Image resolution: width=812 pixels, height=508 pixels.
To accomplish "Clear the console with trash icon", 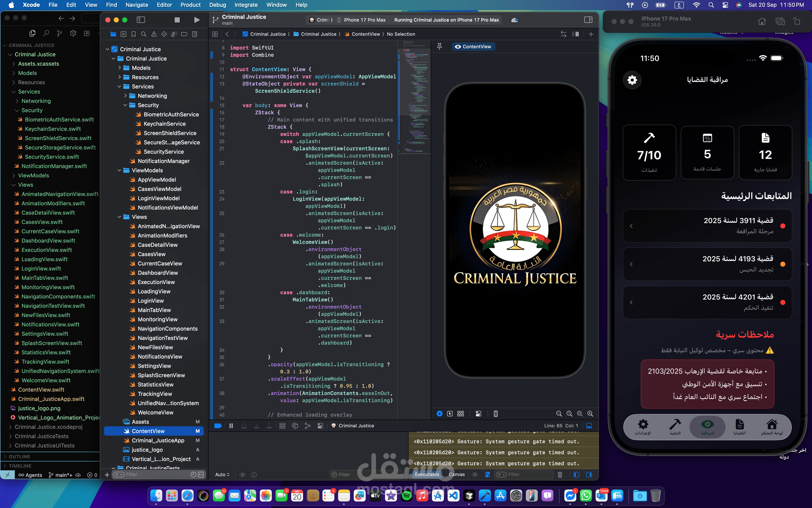I will click(560, 474).
